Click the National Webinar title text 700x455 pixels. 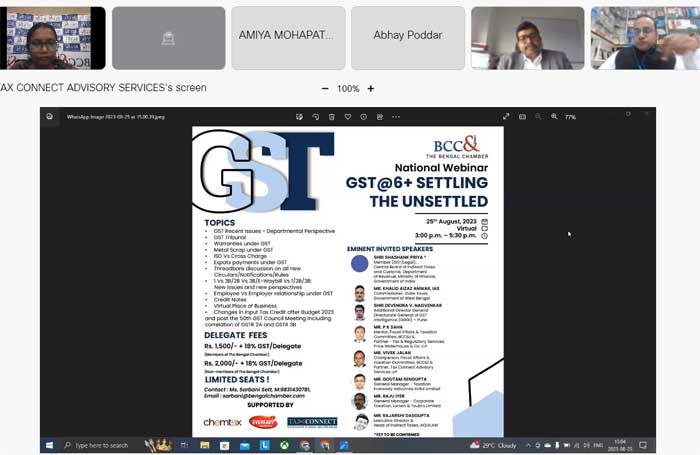pyautogui.click(x=442, y=167)
